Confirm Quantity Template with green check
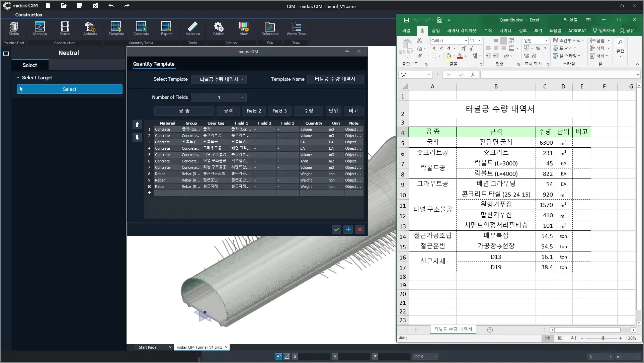The height and width of the screenshot is (363, 644). click(x=336, y=229)
